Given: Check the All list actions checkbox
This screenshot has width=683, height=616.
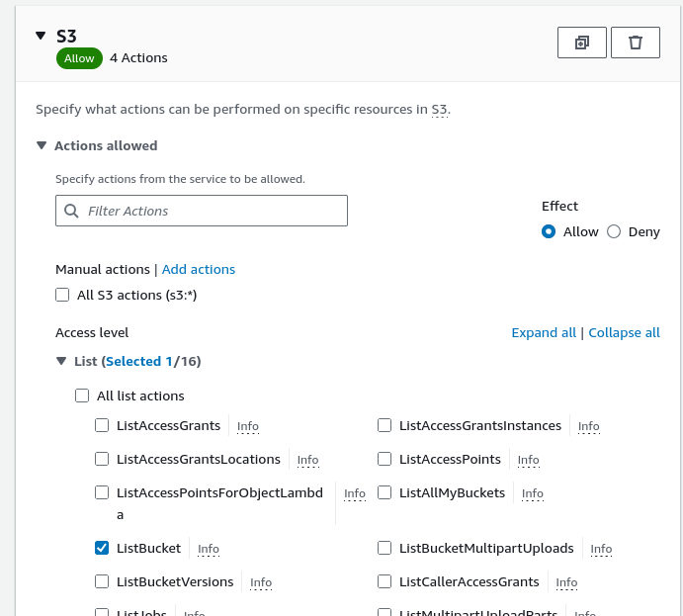Looking at the screenshot, I should (x=82, y=396).
